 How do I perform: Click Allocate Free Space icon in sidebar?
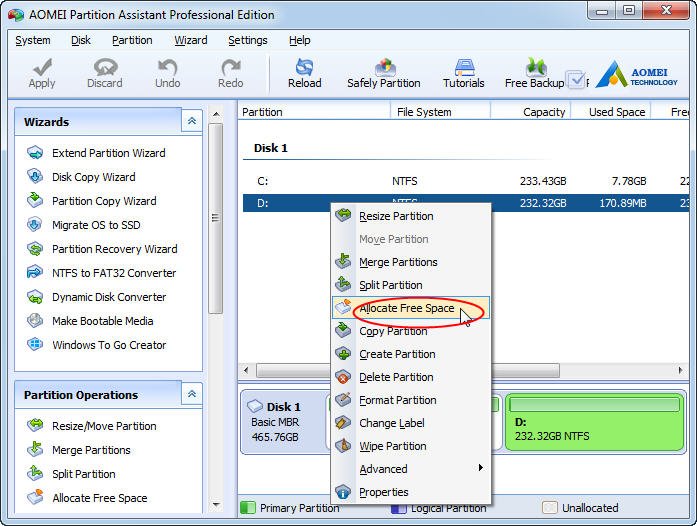(35, 497)
